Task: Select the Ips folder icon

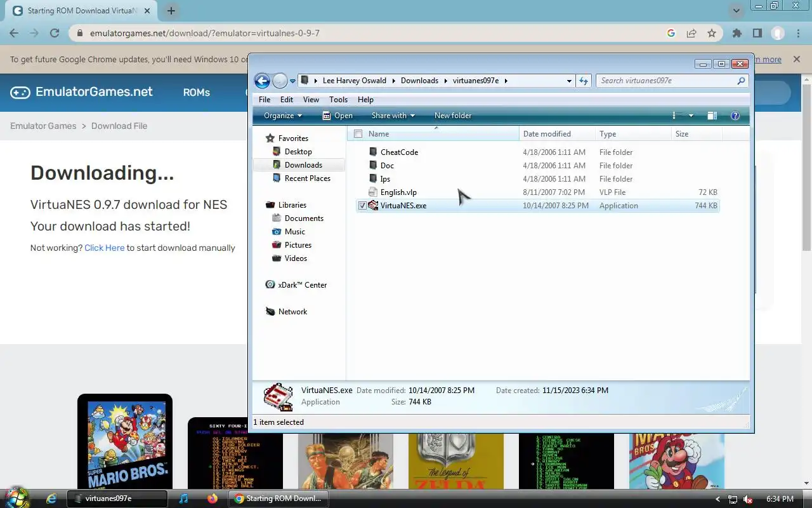Action: point(373,179)
